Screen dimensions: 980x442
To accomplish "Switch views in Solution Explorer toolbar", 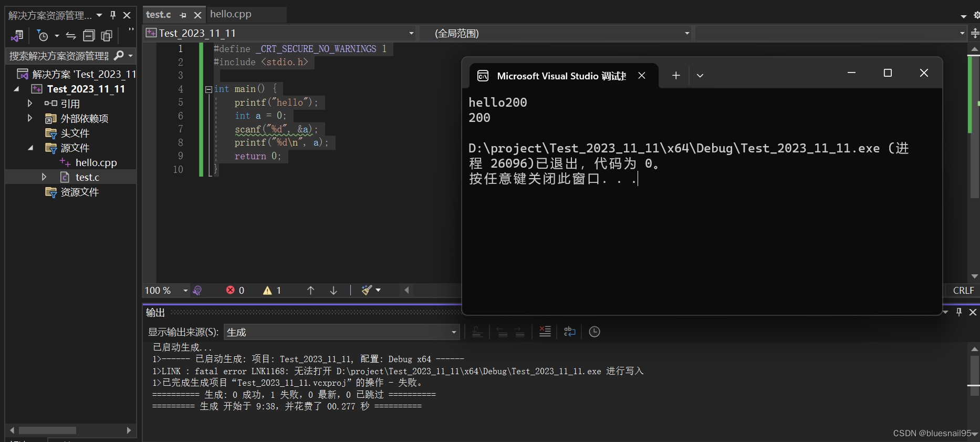I will point(17,36).
